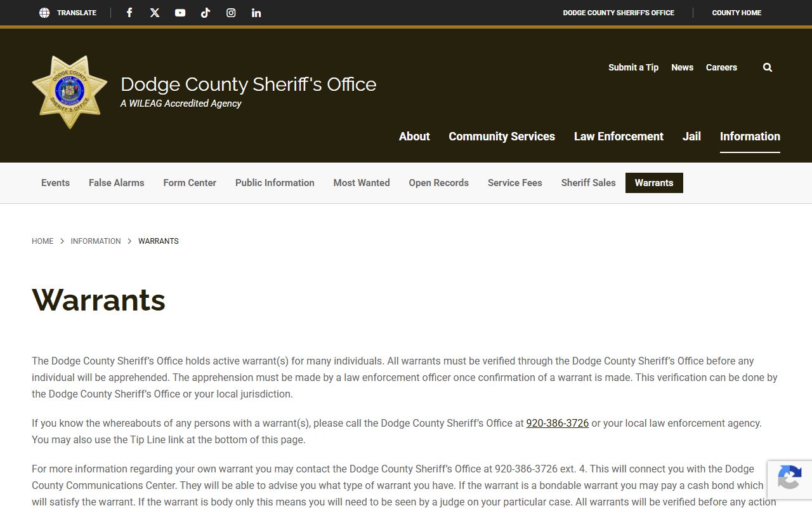The width and height of the screenshot is (812, 508).
Task: Click the Dodge County sheriff star badge logo
Action: 70,92
